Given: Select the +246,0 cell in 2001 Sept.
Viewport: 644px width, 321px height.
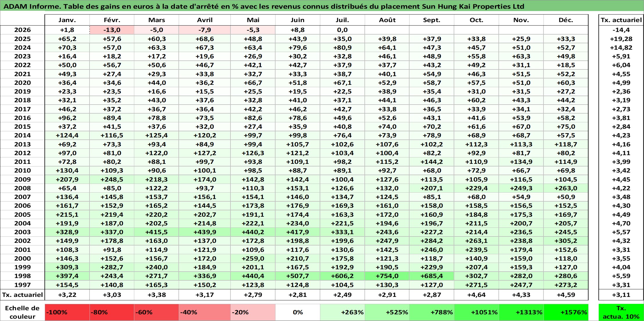Looking at the screenshot, I should pos(432,250).
